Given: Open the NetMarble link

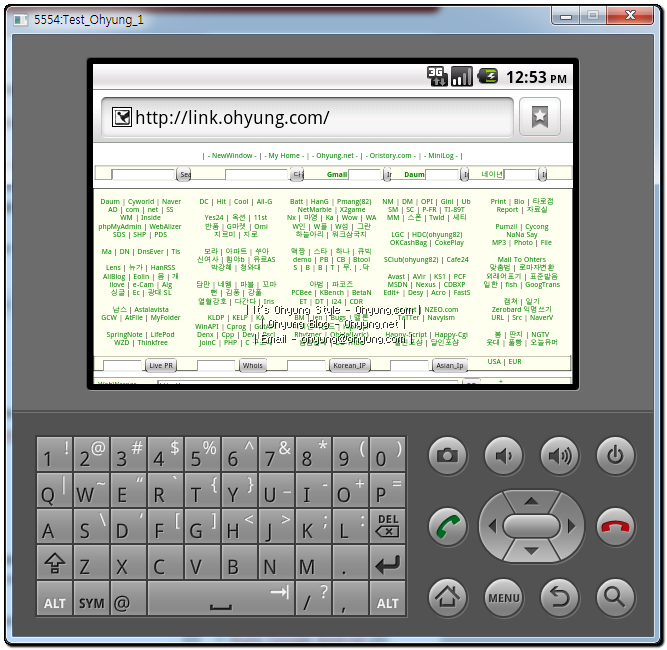Looking at the screenshot, I should pos(314,210).
